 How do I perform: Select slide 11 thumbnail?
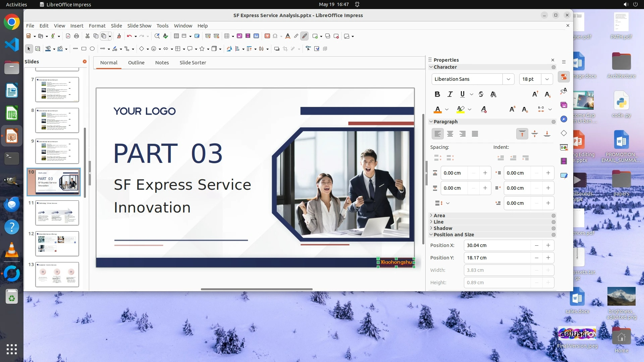(57, 213)
